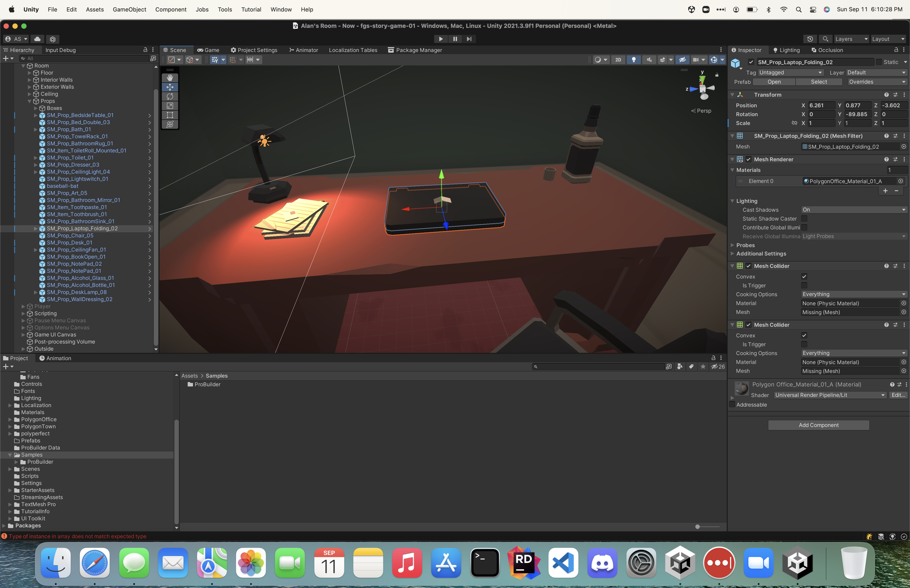Select the Hand view tool
This screenshot has width=910, height=588.
coord(170,78)
